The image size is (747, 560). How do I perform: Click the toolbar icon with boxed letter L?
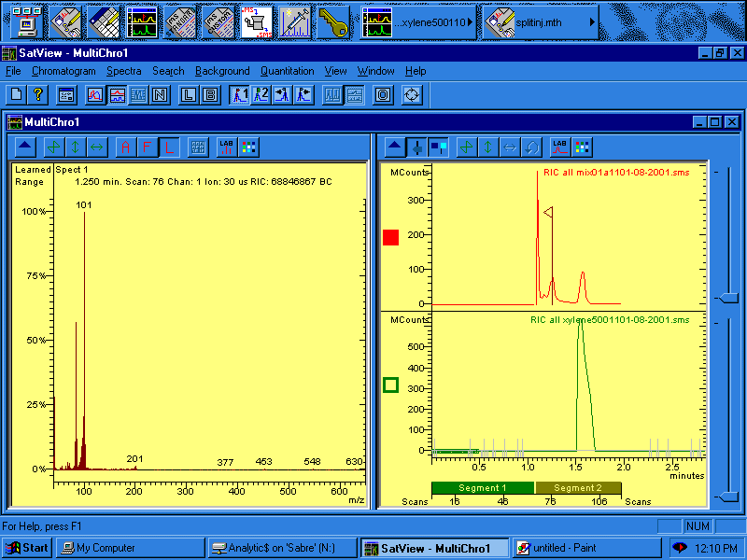pos(189,95)
